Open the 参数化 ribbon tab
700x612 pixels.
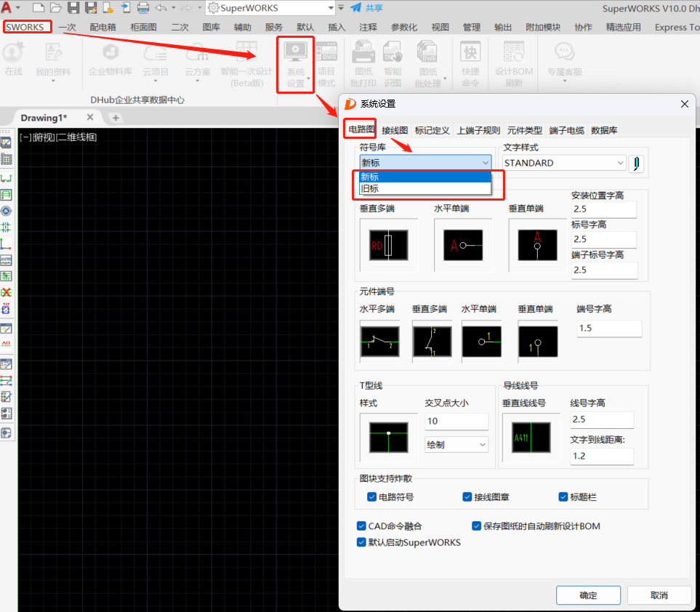click(403, 27)
